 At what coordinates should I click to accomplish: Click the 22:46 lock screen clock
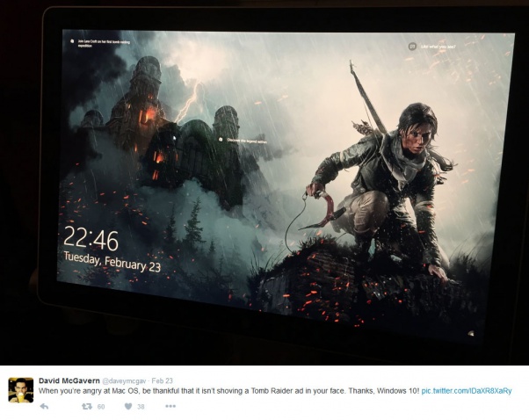(91, 239)
